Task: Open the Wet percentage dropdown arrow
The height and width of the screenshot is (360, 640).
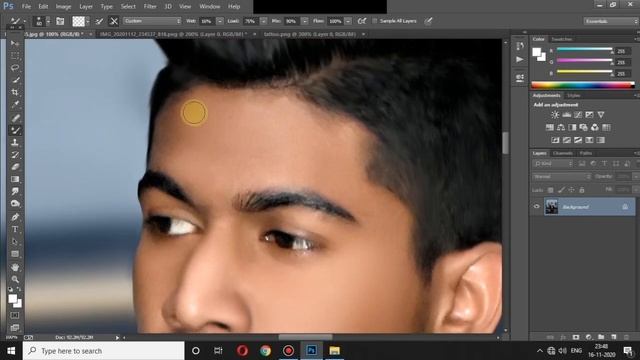Action: [220, 21]
